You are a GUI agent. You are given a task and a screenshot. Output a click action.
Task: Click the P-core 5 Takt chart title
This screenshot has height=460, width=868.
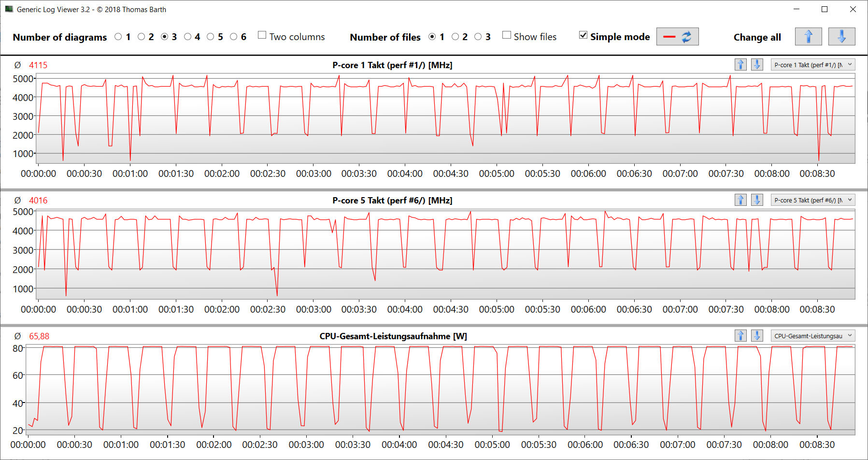pyautogui.click(x=392, y=201)
